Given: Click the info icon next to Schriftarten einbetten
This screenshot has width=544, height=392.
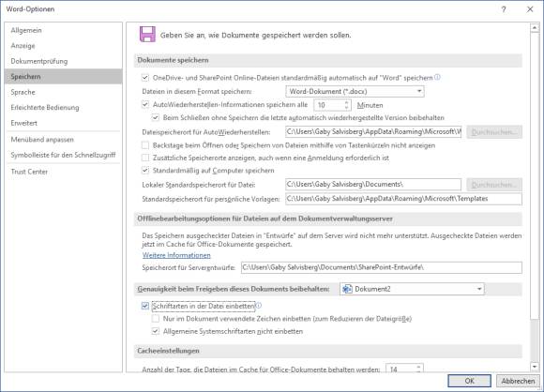Looking at the screenshot, I should coord(259,306).
